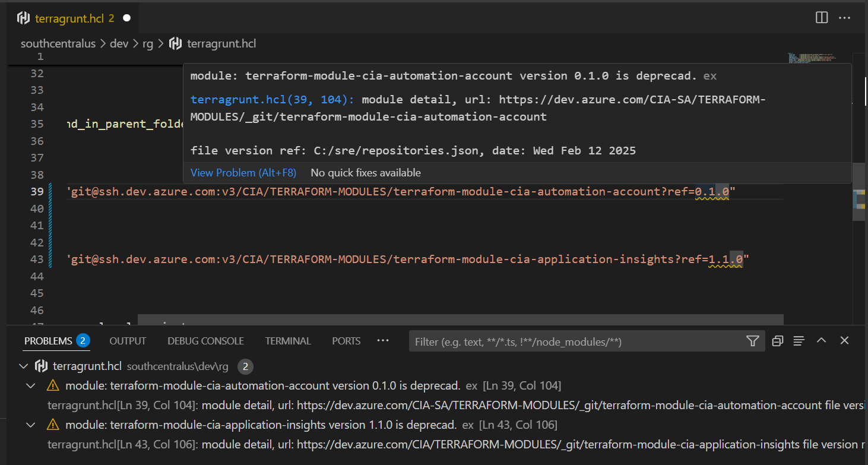
Task: Open the panel overflow ellipsis after PORTS
Action: (383, 340)
